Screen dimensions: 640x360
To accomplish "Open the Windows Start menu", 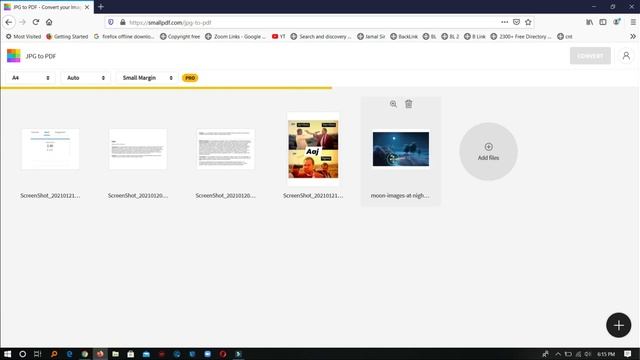I will click(7, 354).
